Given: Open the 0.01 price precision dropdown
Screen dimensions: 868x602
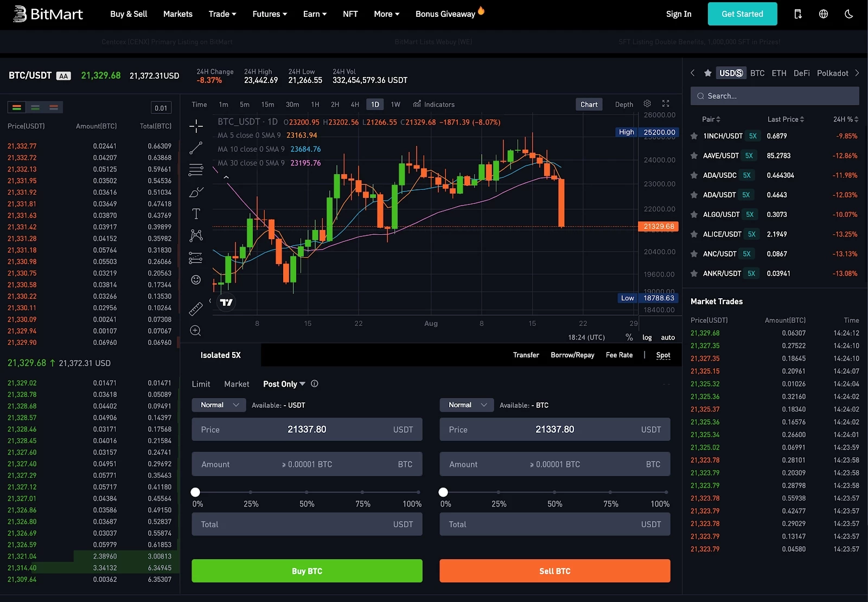Looking at the screenshot, I should pos(161,108).
